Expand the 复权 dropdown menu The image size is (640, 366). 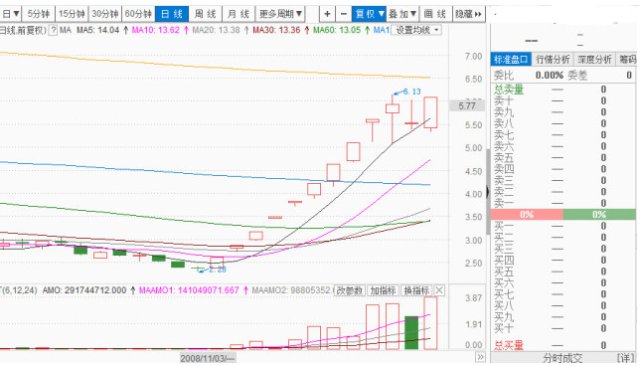click(x=369, y=14)
